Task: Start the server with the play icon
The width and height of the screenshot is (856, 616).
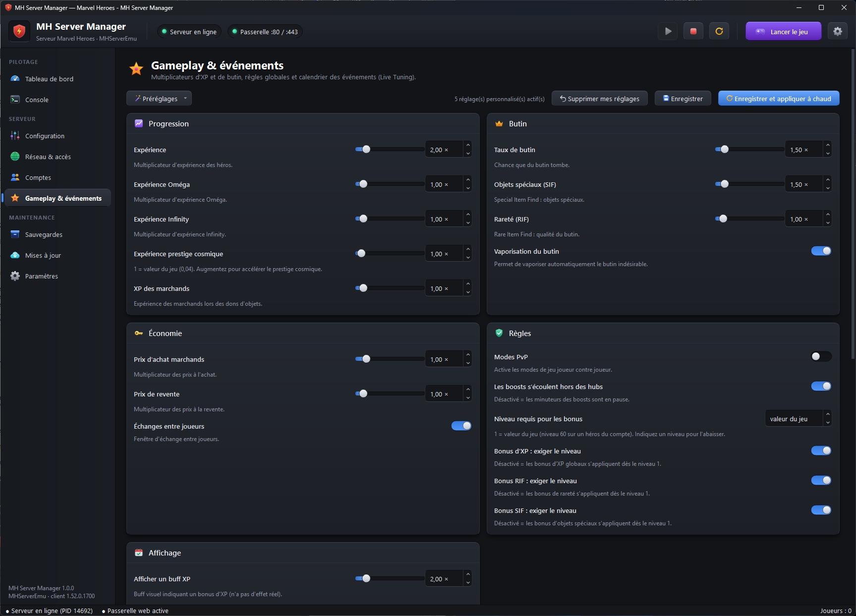Action: [x=668, y=31]
